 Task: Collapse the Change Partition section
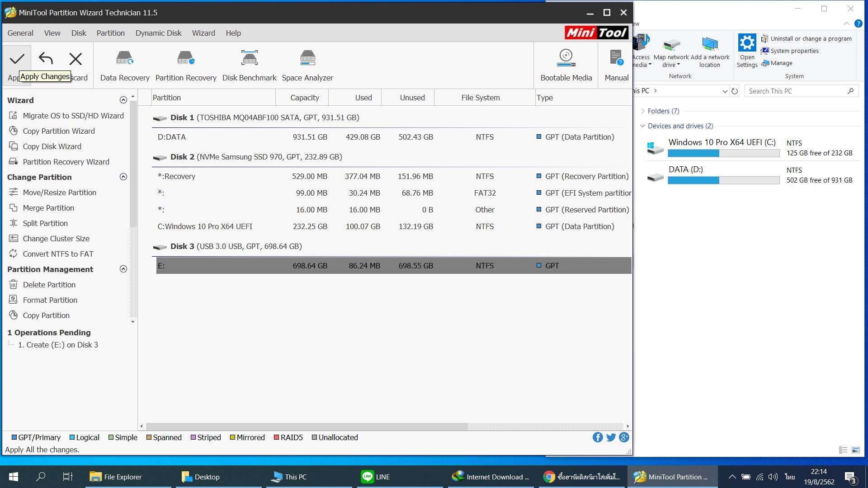tap(123, 177)
